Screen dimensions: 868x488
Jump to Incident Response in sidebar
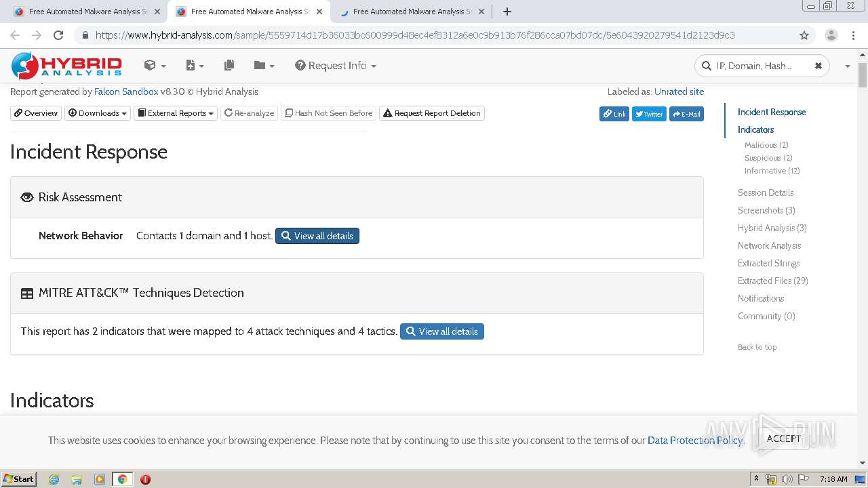(x=772, y=112)
